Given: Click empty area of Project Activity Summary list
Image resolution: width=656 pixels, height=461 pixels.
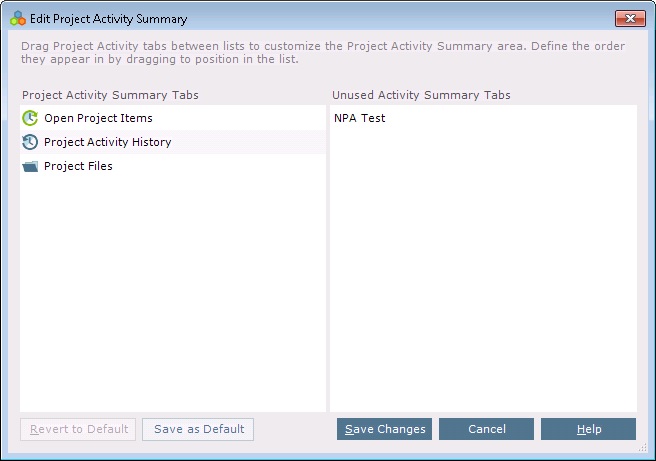Looking at the screenshot, I should [173, 293].
